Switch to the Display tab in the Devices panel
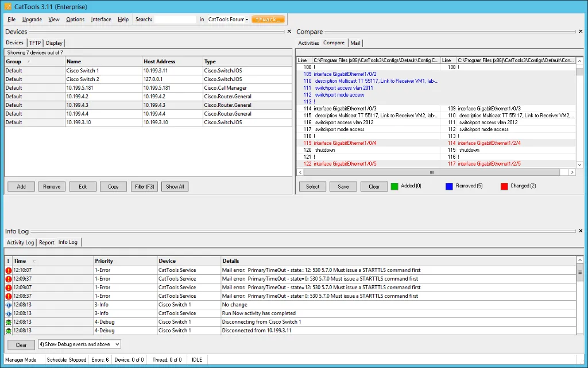Screen dimensions: 588x368 coord(54,43)
